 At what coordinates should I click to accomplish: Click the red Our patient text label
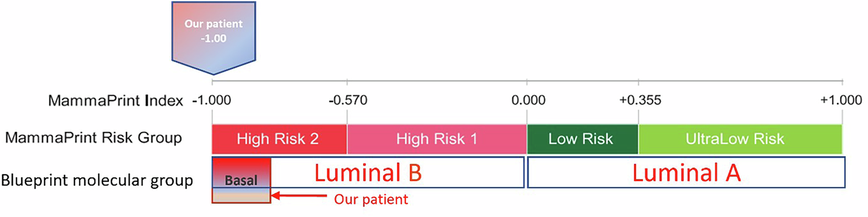371,200
